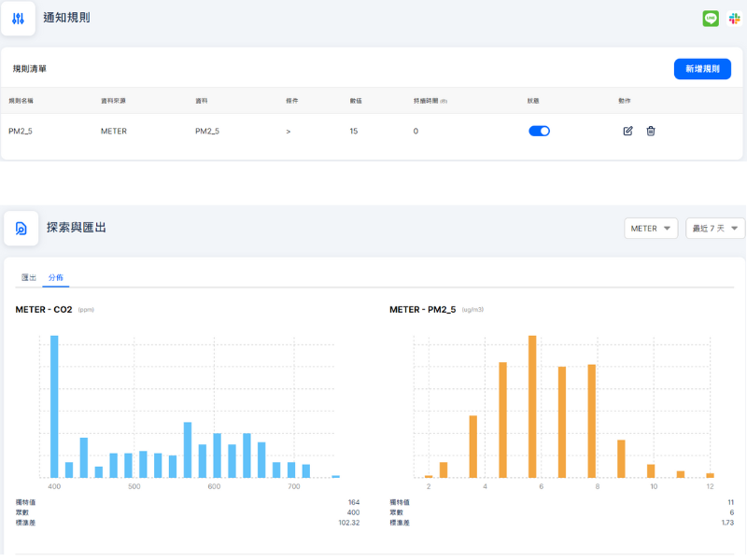This screenshot has width=747, height=560.
Task: Click the notification rules sliders icon
Action: (18, 19)
